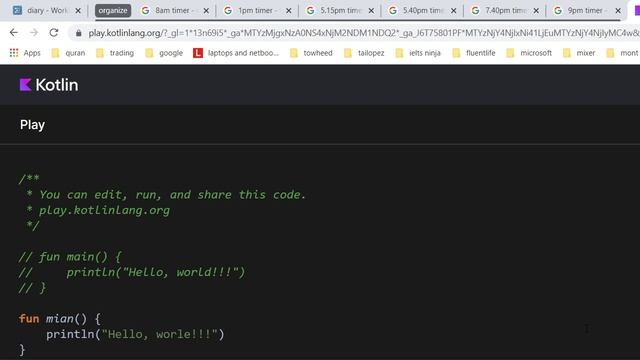Open the quran bookmark folder

(68, 53)
